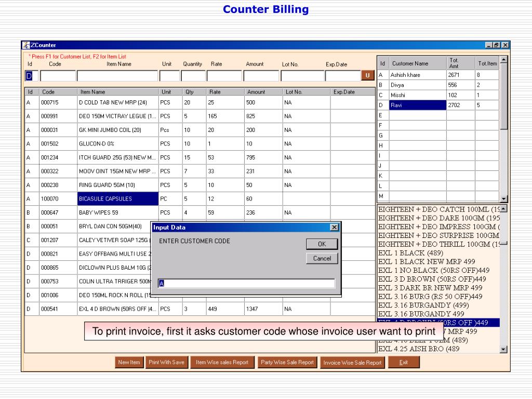This screenshot has width=532, height=399.
Task: Select EXL 1 BLACK (489) in item list
Action: tap(438, 253)
